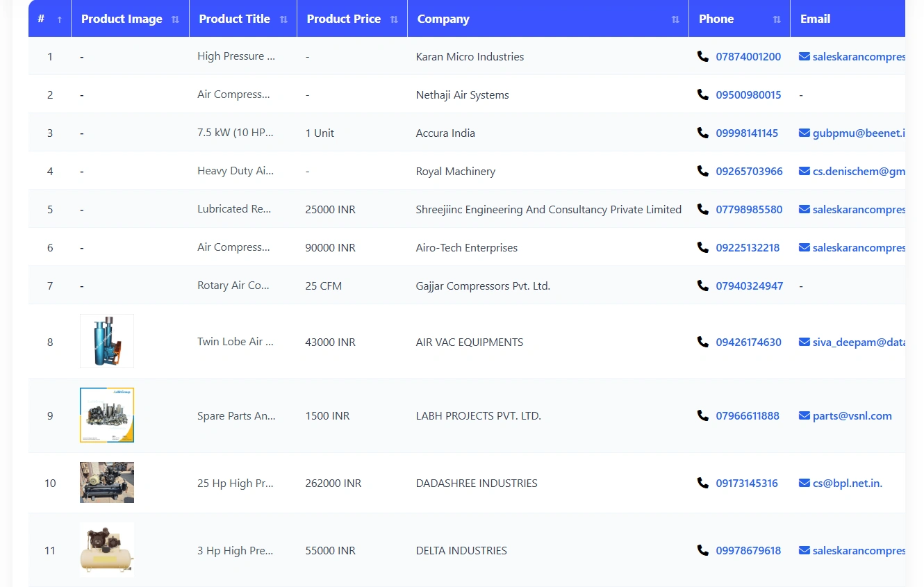Click the phone icon in the DELTA INDUSTRIES row
This screenshot has height=587, width=924.
[x=702, y=550]
